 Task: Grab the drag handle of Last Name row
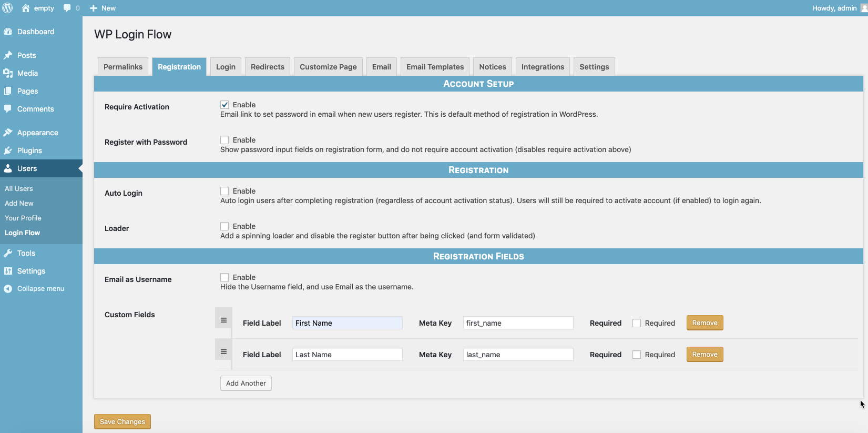point(223,351)
